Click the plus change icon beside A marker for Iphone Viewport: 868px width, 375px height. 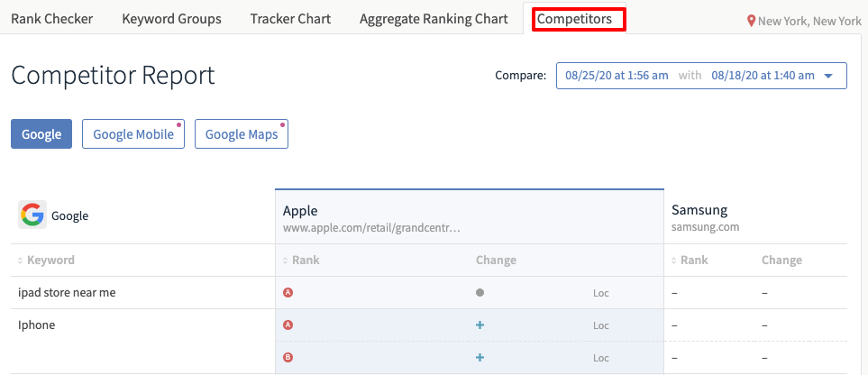pos(480,325)
